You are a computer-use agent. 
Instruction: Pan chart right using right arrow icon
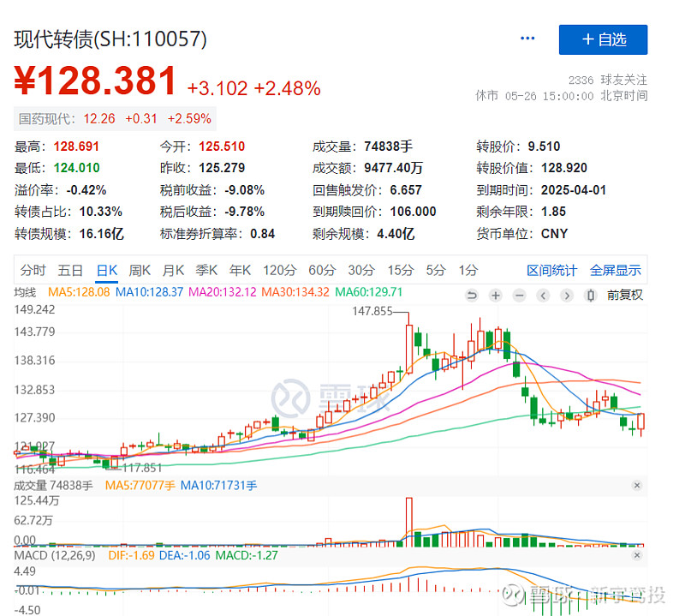[x=566, y=295]
